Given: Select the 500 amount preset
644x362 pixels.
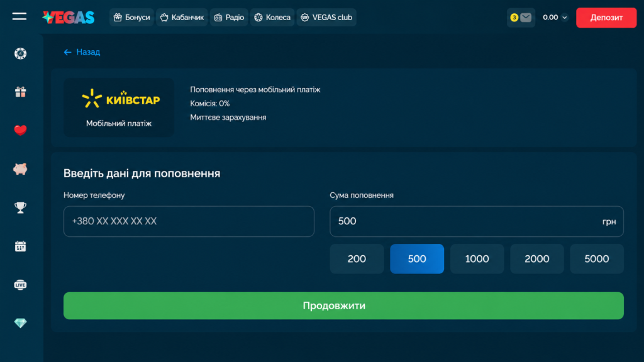Looking at the screenshot, I should pyautogui.click(x=417, y=259).
